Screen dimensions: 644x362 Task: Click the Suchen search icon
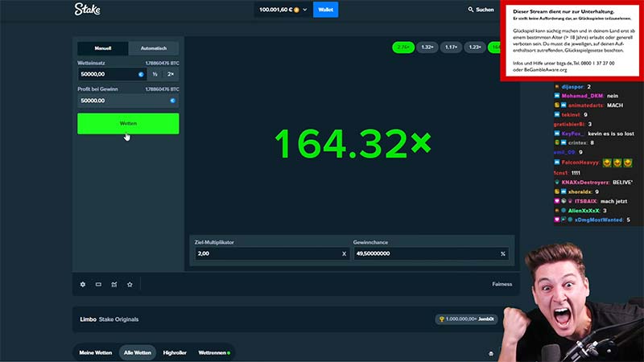coord(471,10)
